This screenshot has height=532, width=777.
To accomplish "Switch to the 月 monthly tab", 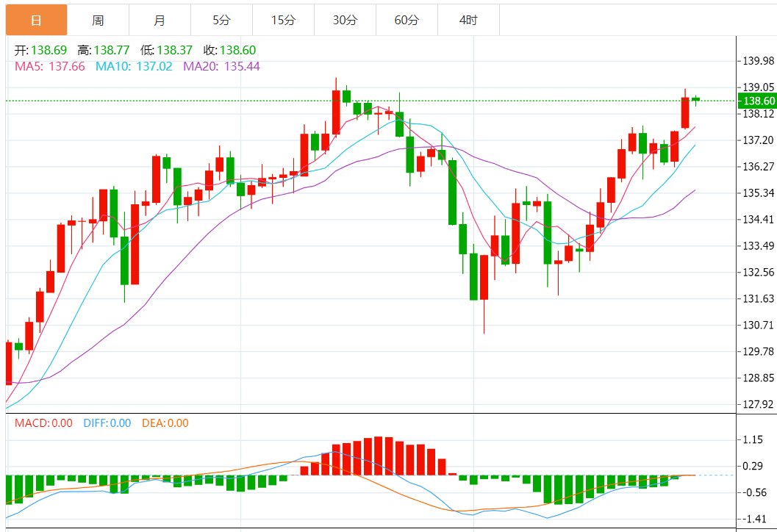I will 160,21.
